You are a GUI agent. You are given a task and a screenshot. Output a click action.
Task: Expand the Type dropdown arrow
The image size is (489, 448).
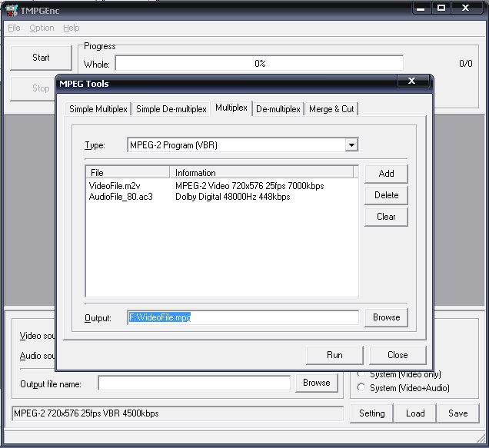[351, 145]
